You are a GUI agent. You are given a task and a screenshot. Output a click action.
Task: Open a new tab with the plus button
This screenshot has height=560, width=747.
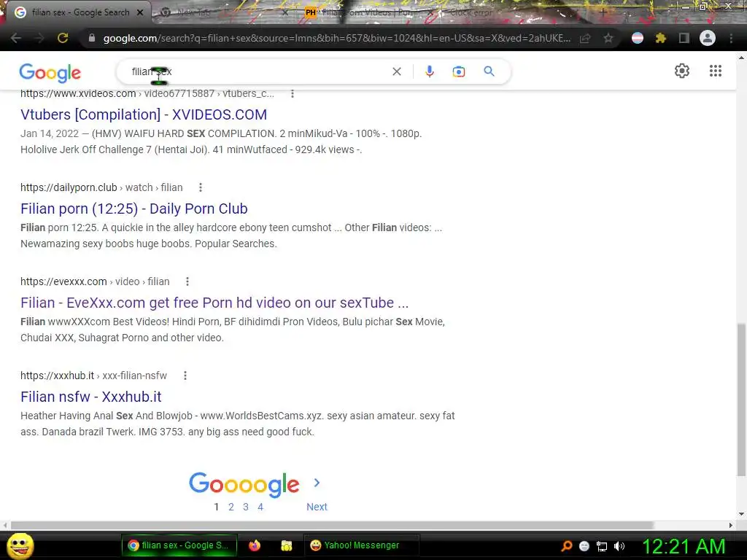pos(603,12)
